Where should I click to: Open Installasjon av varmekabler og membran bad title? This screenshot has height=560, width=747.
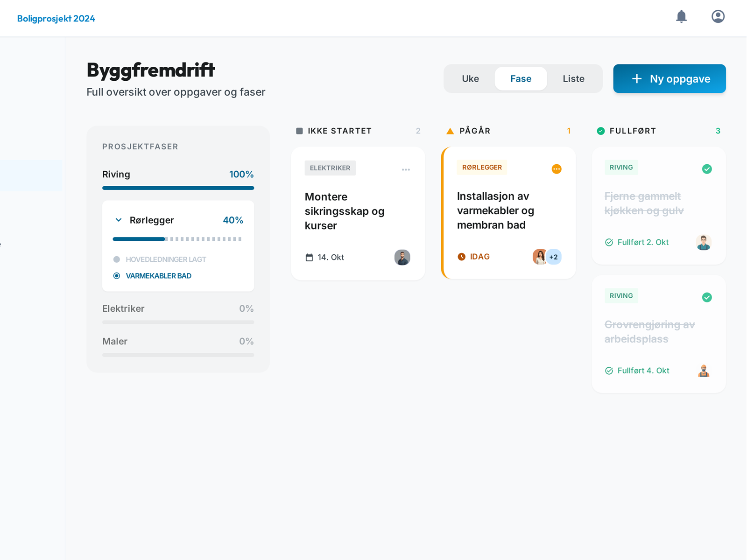click(x=495, y=210)
